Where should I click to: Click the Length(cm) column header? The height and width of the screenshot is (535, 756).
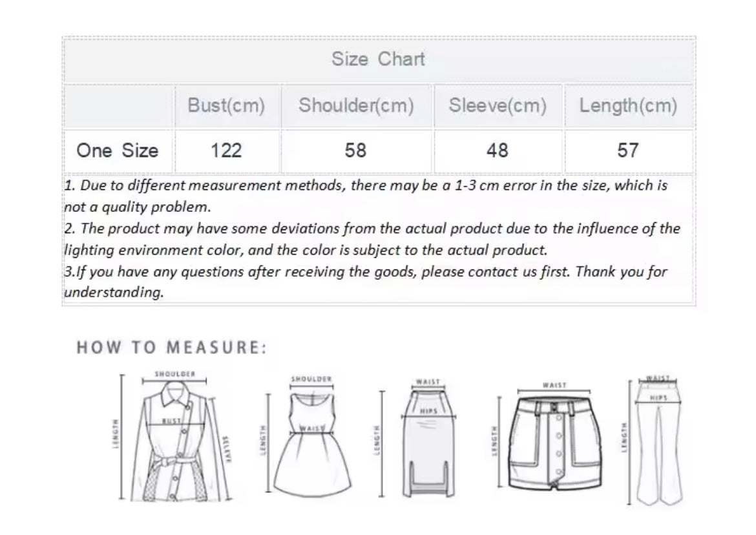click(628, 106)
